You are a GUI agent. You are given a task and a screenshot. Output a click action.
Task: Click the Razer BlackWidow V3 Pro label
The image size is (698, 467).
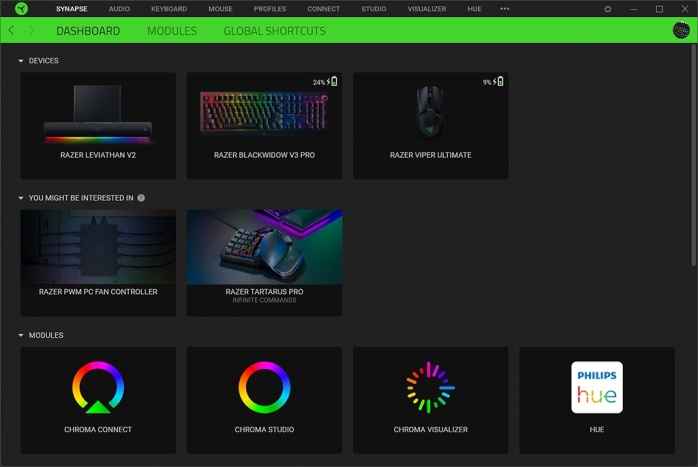tap(264, 155)
